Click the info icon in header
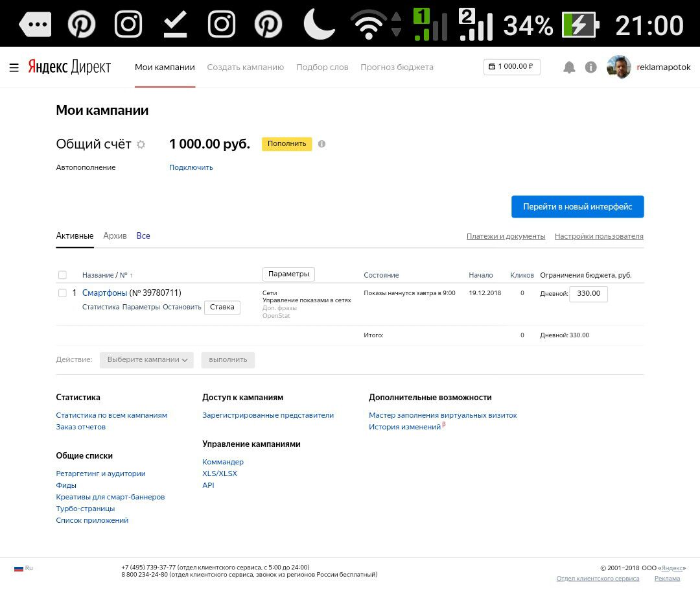This screenshot has height=600, width=700. pyautogui.click(x=590, y=67)
